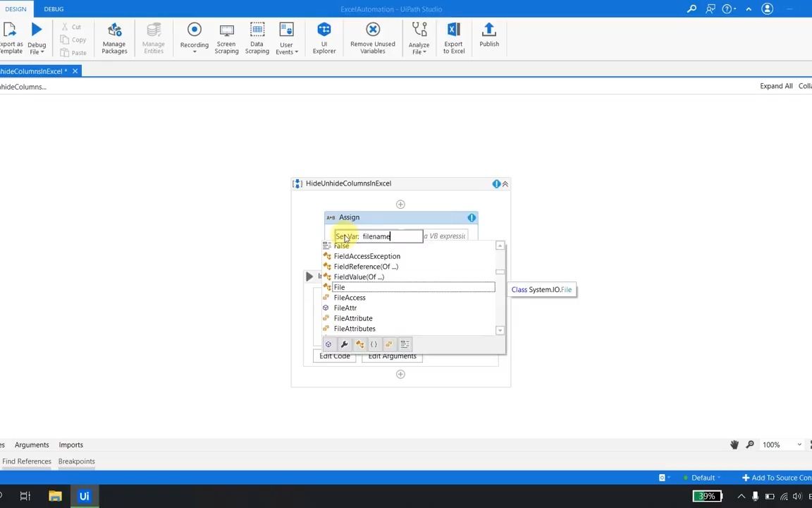This screenshot has height=508, width=812.
Task: Activate the Recording toggle button
Action: click(x=194, y=29)
